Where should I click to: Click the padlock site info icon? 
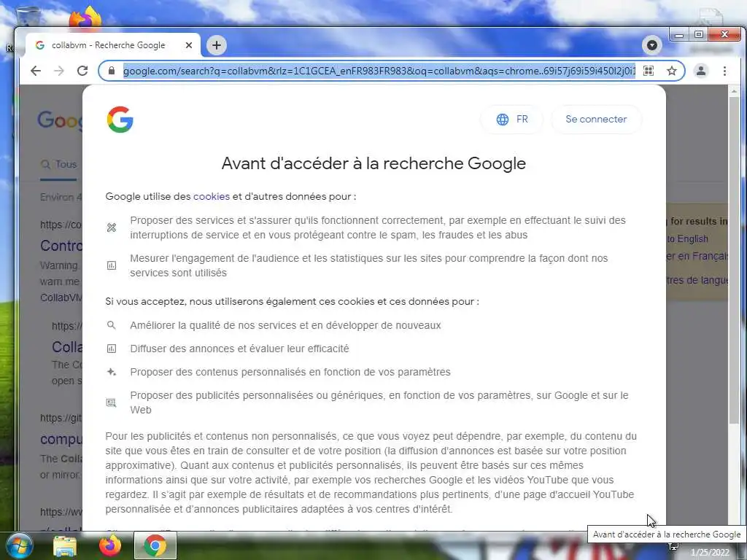(112, 71)
